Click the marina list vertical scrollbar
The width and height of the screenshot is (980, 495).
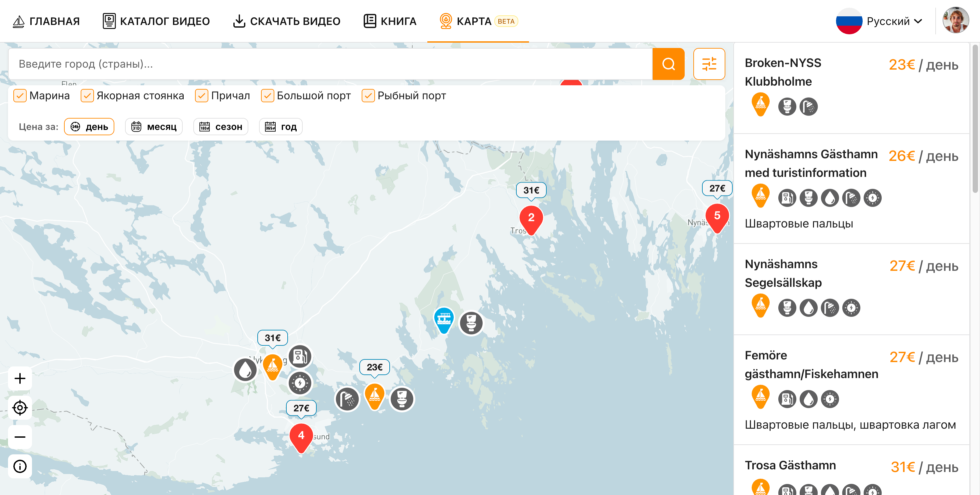pos(975,119)
